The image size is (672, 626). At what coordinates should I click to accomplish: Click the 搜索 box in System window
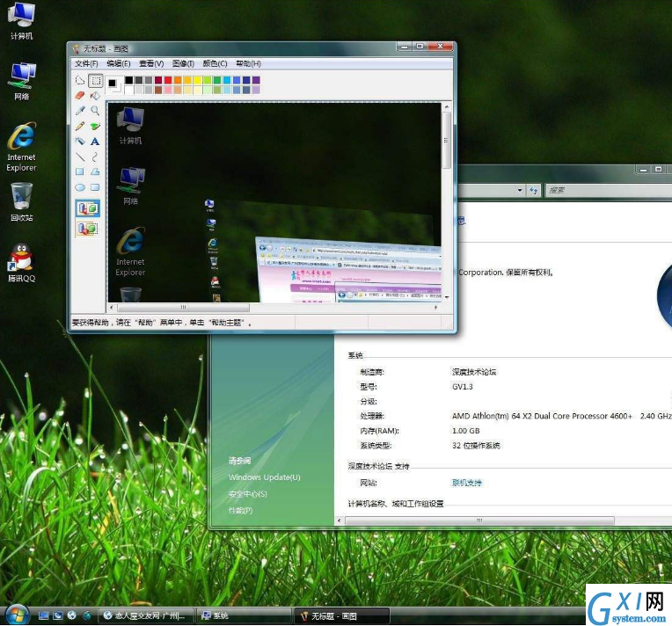(x=609, y=190)
